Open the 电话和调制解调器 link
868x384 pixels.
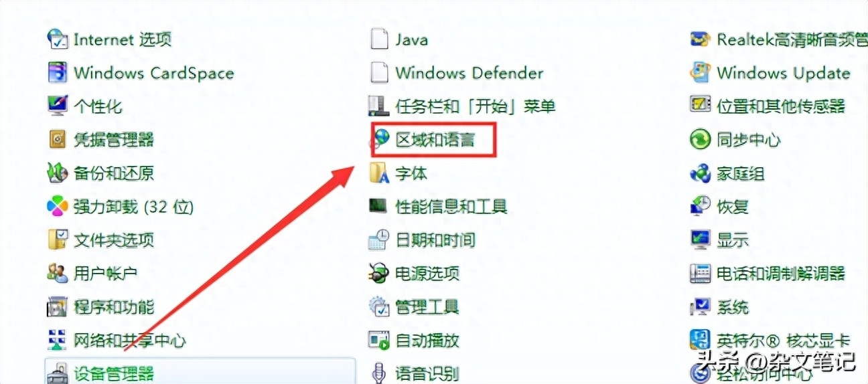click(781, 274)
